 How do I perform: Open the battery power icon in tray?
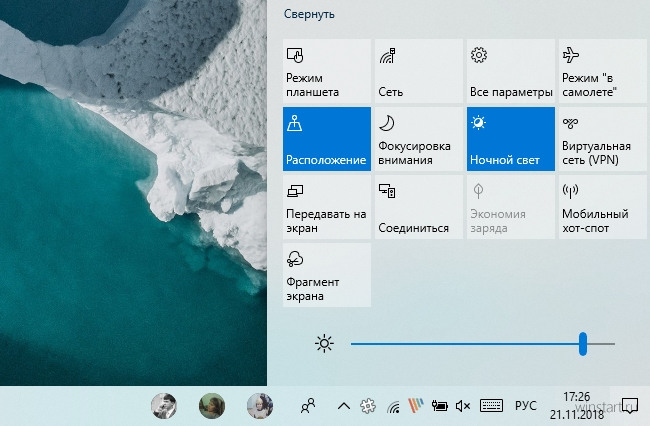click(x=439, y=406)
